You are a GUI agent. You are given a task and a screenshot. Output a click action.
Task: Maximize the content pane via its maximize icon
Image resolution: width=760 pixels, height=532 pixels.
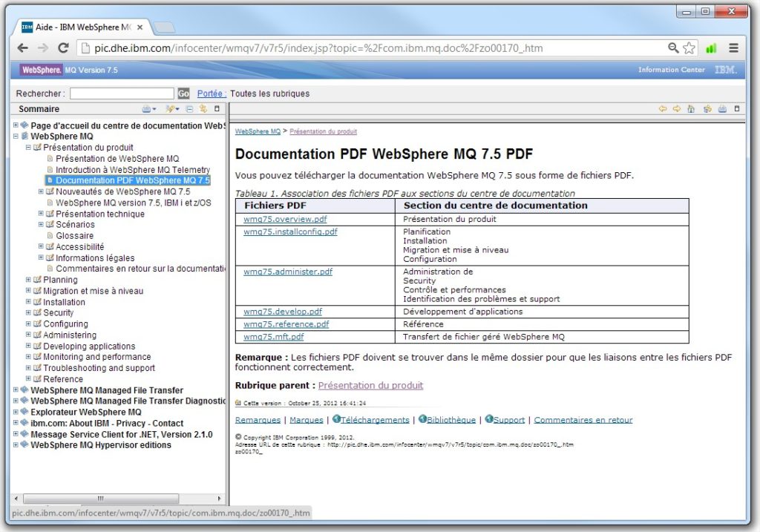(736, 108)
